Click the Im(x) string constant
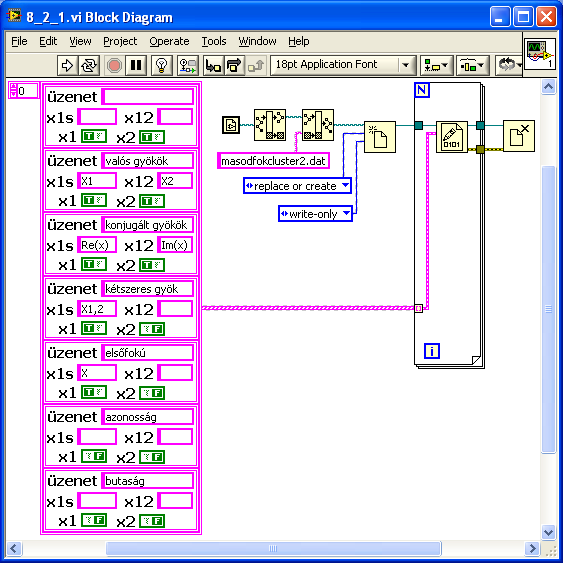 175,245
